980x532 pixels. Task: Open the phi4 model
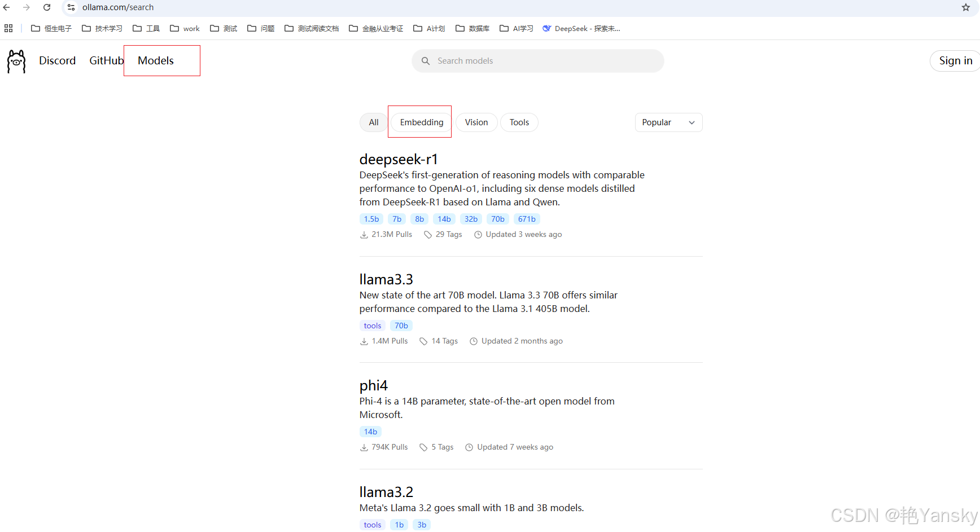point(374,385)
